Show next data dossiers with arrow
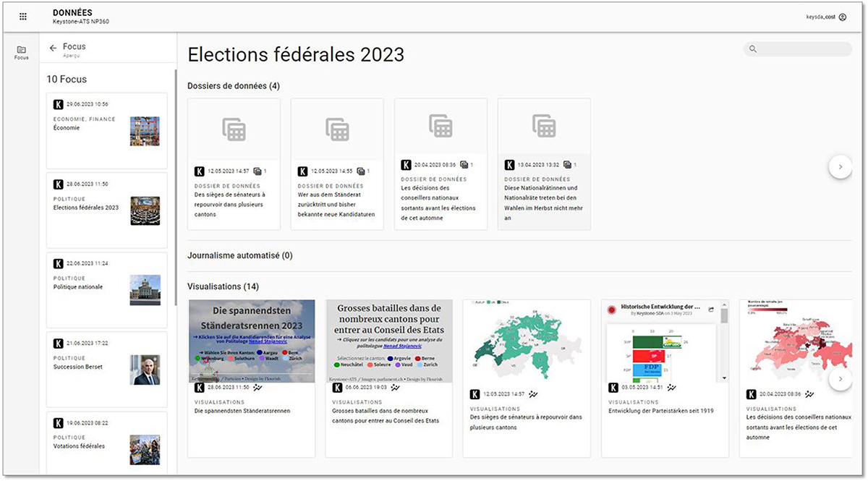This screenshot has height=481, width=868. [x=840, y=166]
